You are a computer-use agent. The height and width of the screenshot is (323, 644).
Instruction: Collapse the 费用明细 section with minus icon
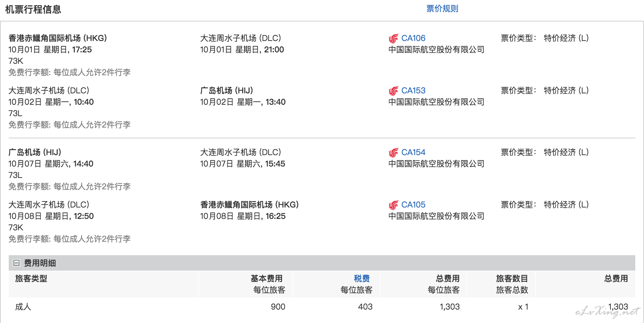(16, 263)
